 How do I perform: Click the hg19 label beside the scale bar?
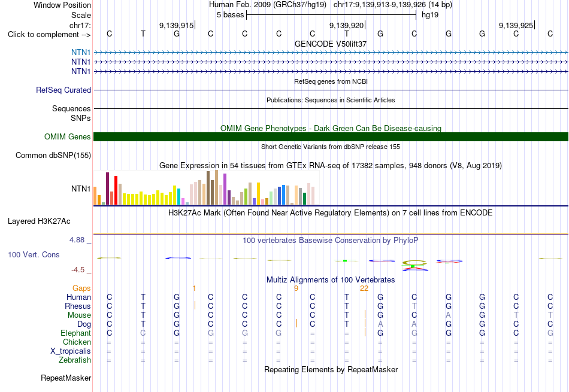tap(430, 15)
